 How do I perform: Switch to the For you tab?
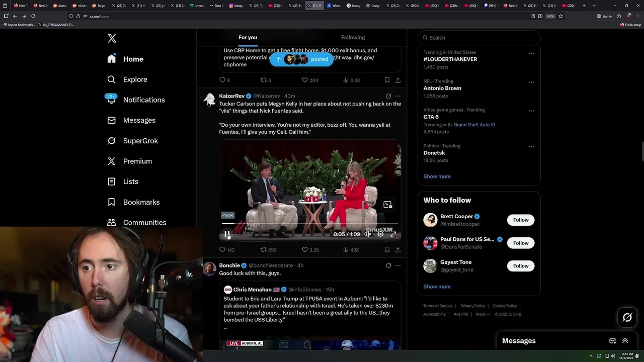(248, 37)
